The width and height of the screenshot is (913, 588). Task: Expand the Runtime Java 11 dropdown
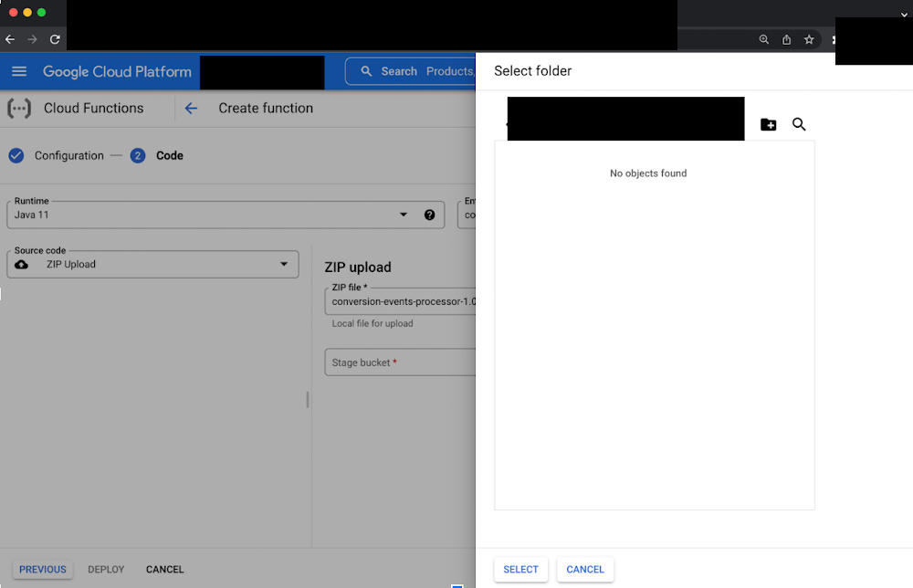tap(403, 215)
